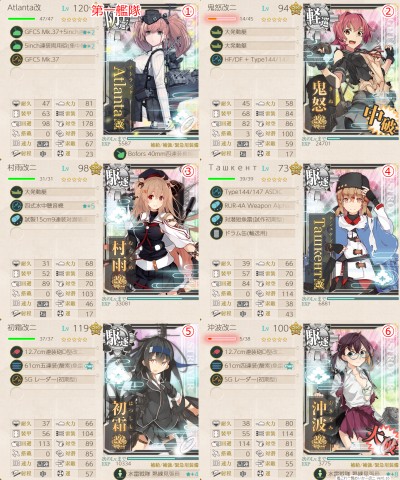Image resolution: width=400 pixels, height=480 pixels.
Task: Select Kinu's empty fourth equipment slot
Action: (x=253, y=73)
